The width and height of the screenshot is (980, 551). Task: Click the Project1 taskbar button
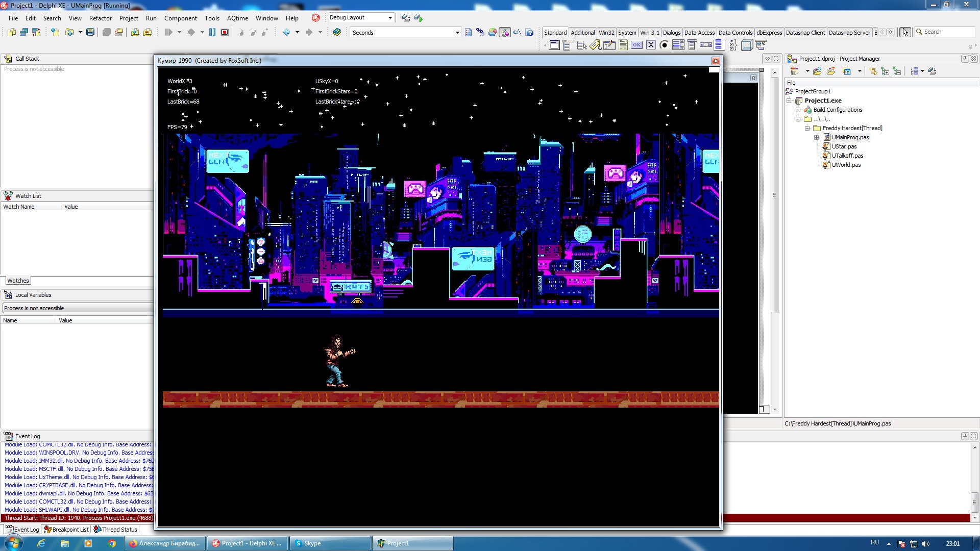(412, 543)
